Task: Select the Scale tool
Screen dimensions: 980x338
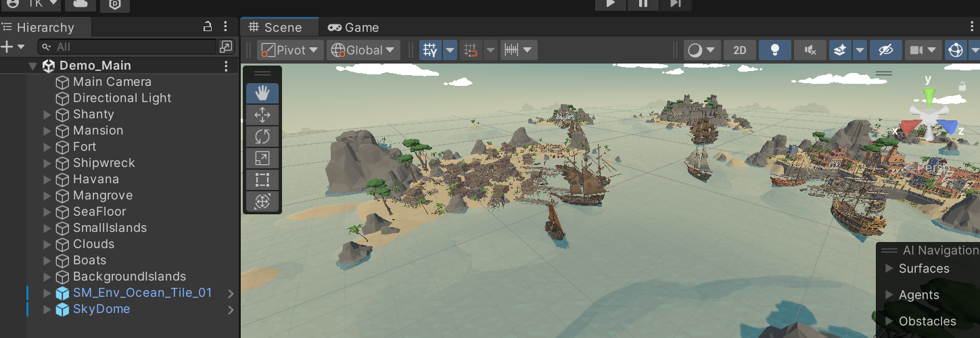Action: tap(262, 158)
